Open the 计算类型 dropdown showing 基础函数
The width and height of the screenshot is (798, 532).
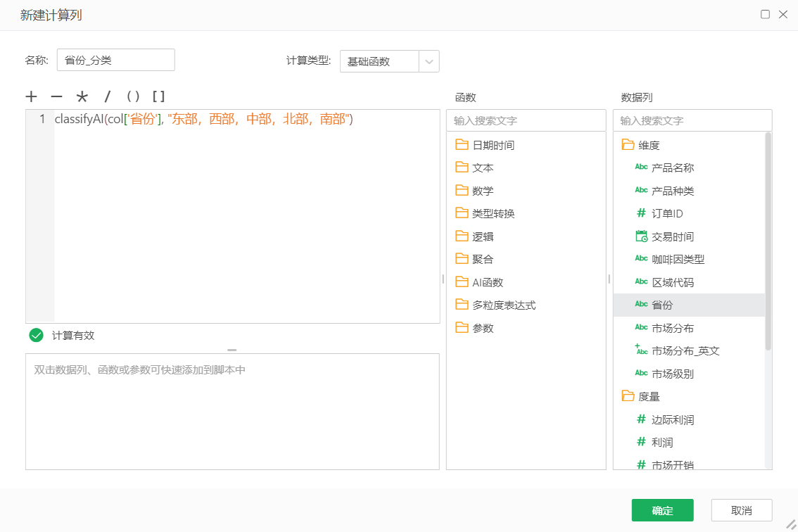[x=428, y=61]
